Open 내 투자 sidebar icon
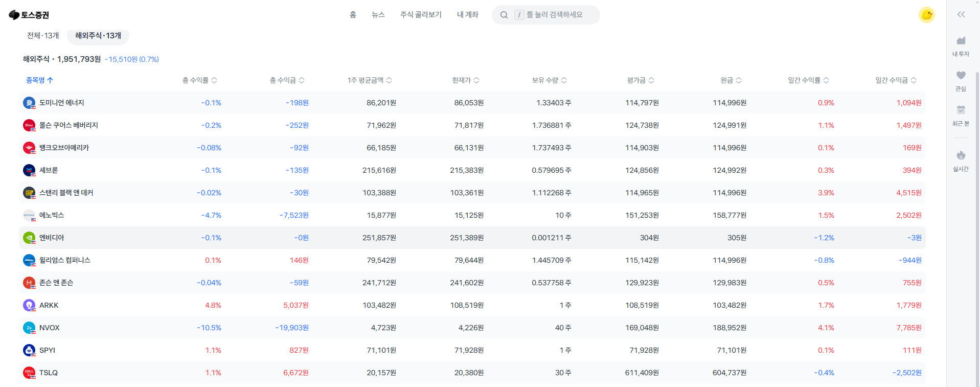This screenshot has width=980, height=387. tap(961, 41)
